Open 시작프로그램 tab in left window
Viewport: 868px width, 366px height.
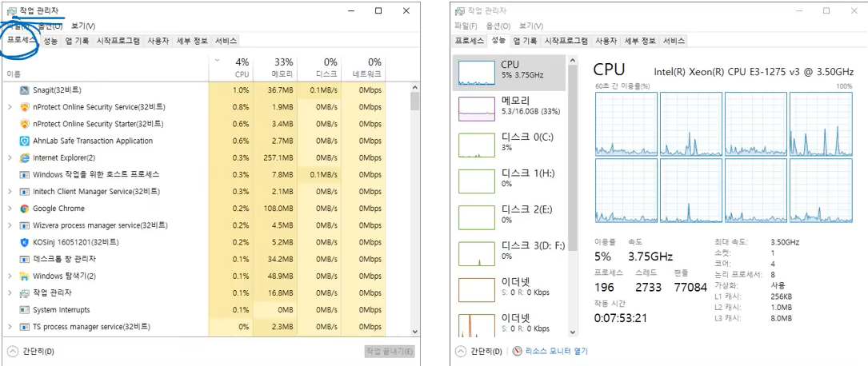pyautogui.click(x=118, y=41)
